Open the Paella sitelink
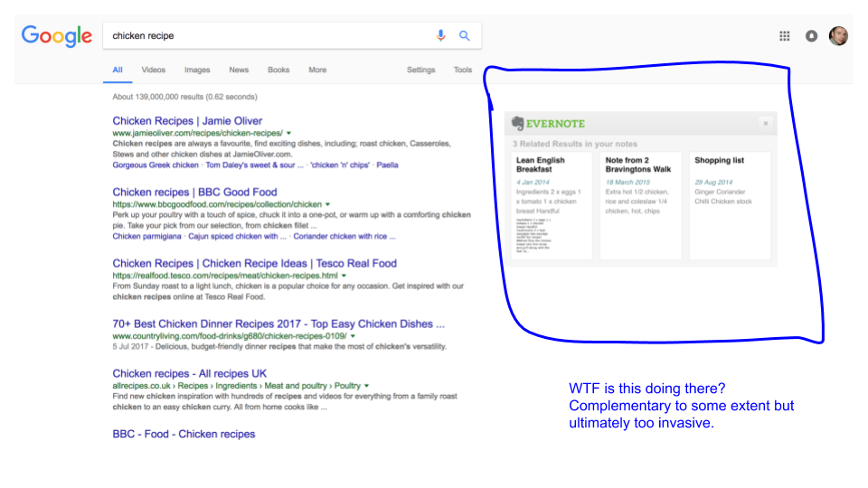 [388, 164]
